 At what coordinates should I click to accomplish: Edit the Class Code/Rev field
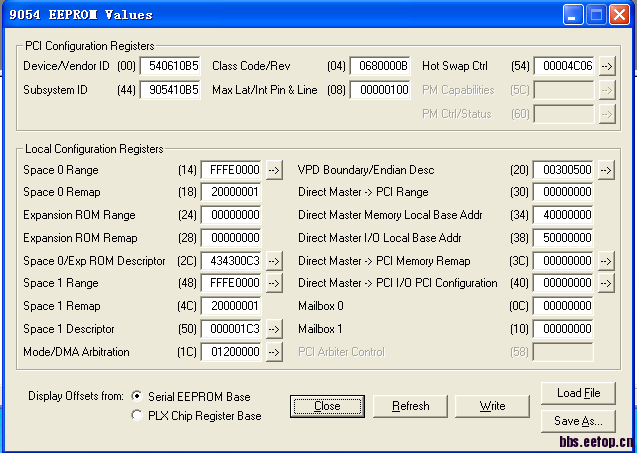380,66
